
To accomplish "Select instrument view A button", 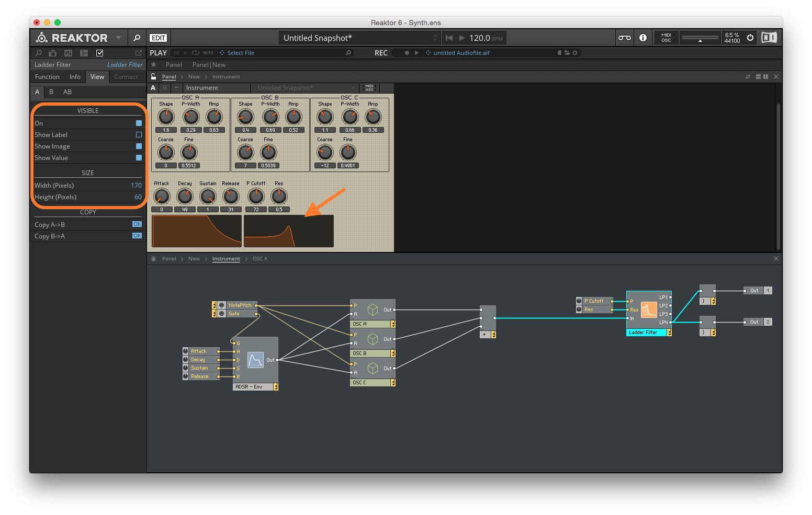I will 153,88.
